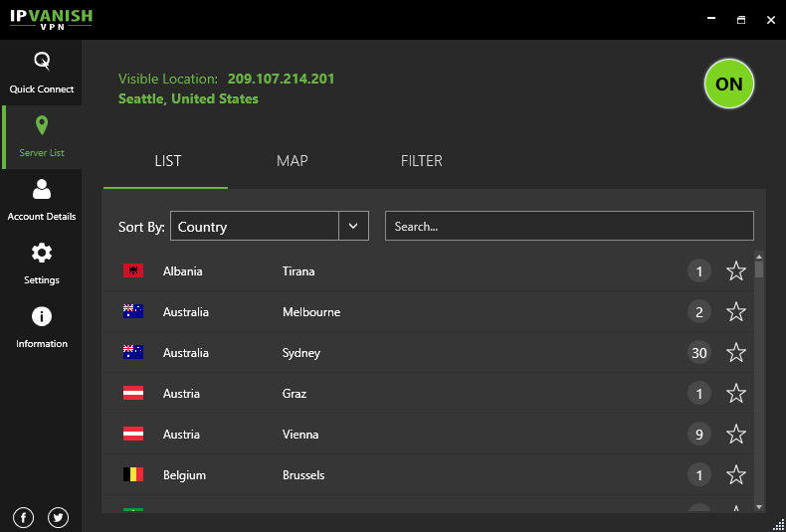
Task: Favorite the Tirana server star
Action: tap(736, 271)
